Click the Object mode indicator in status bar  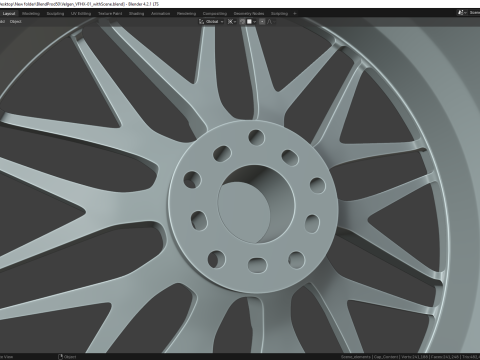click(x=67, y=357)
